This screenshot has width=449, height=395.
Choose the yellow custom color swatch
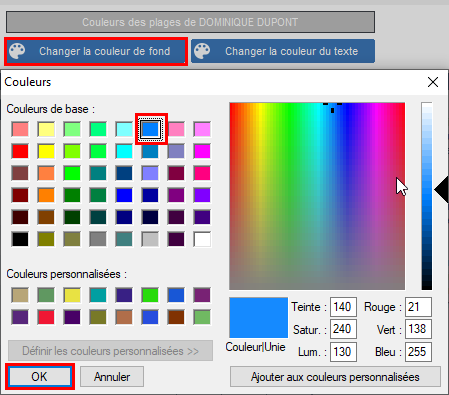coord(72,295)
